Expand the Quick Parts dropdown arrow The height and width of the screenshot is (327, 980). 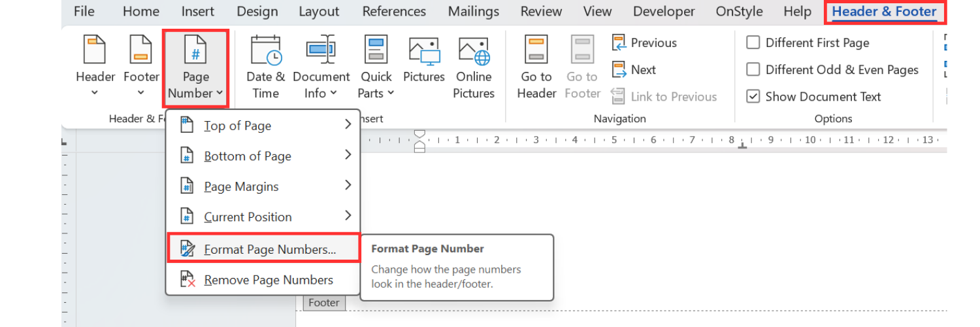tap(391, 94)
